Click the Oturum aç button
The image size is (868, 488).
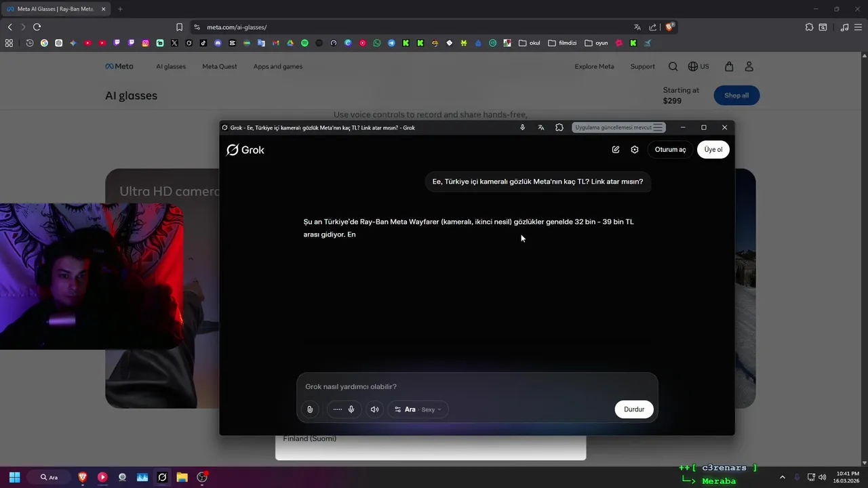click(x=670, y=150)
